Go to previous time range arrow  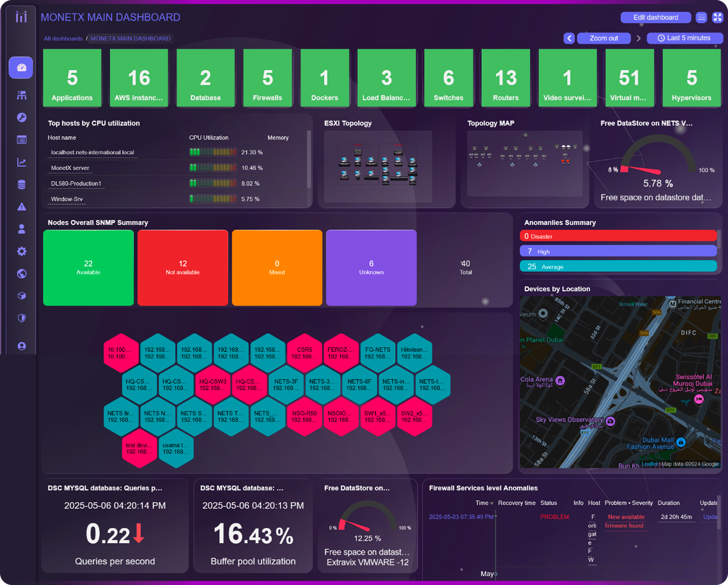pos(569,38)
